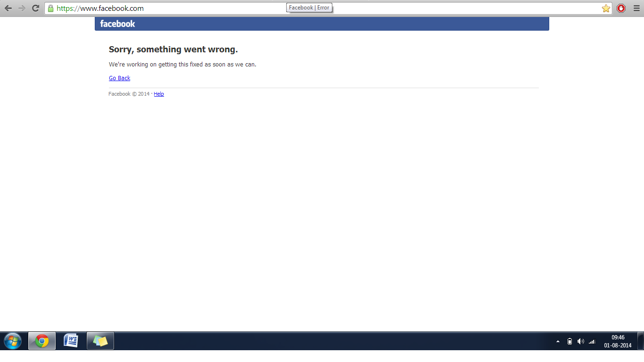Open the volume speaker icon in tray

(x=581, y=341)
